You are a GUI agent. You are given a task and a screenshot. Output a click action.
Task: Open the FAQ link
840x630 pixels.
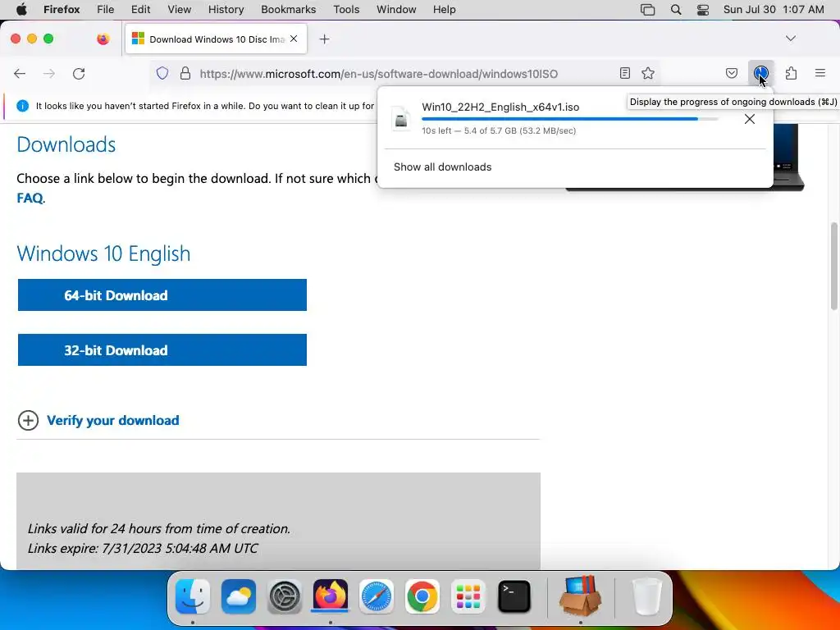(x=30, y=199)
